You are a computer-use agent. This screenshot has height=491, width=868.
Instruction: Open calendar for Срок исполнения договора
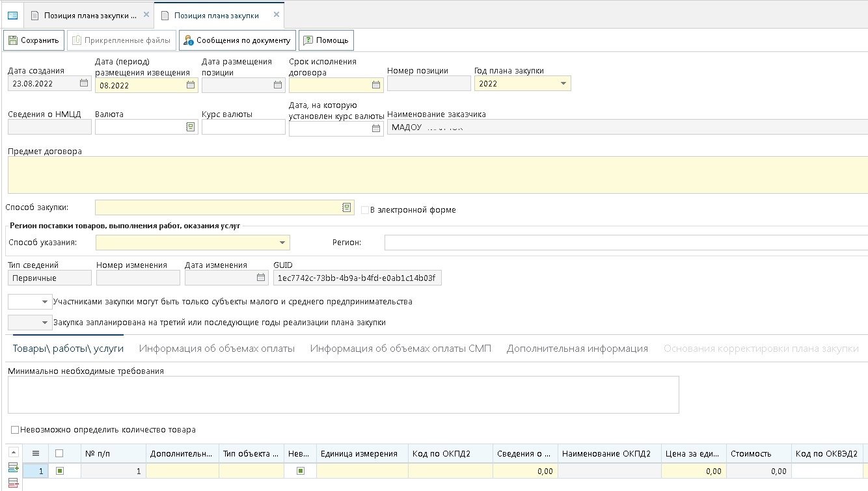(x=376, y=85)
